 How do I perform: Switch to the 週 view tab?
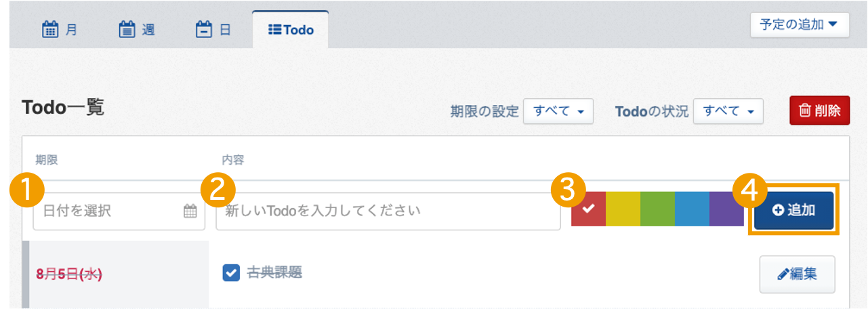(x=137, y=30)
